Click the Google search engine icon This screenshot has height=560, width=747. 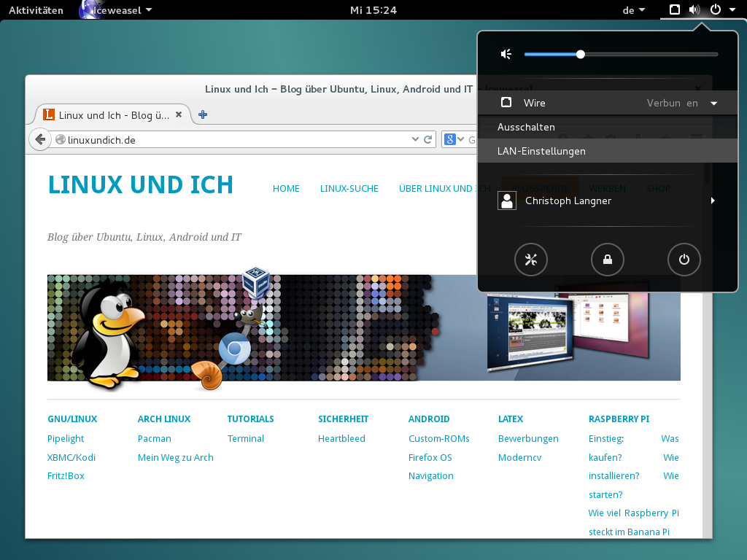click(450, 139)
